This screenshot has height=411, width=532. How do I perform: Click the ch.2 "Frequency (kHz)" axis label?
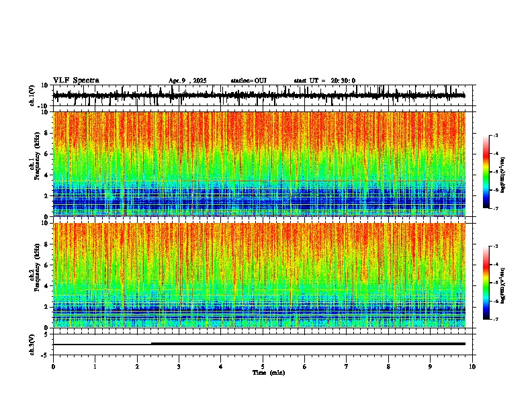click(x=37, y=267)
